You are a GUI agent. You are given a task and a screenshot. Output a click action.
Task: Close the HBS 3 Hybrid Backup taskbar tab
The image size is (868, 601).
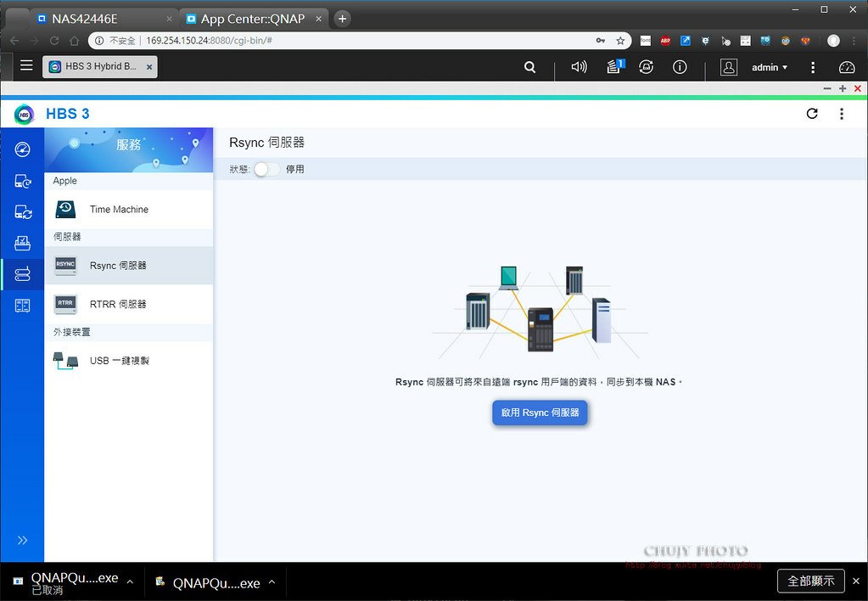tap(149, 67)
